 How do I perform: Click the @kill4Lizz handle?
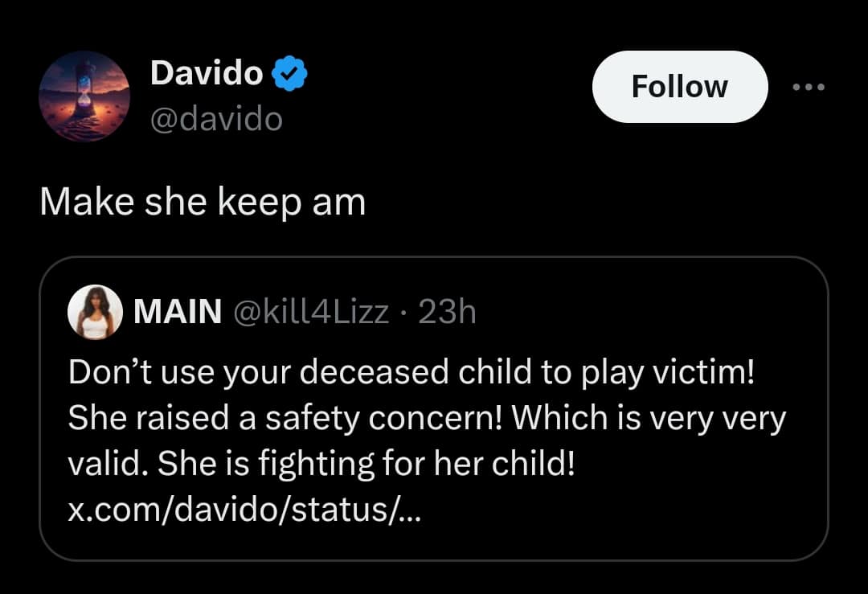pyautogui.click(x=311, y=312)
